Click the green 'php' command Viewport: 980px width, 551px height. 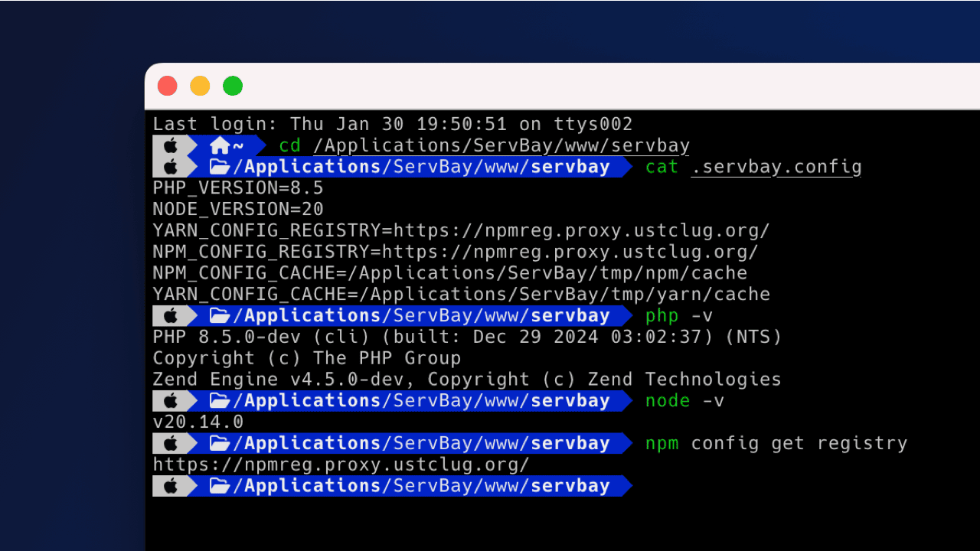662,315
